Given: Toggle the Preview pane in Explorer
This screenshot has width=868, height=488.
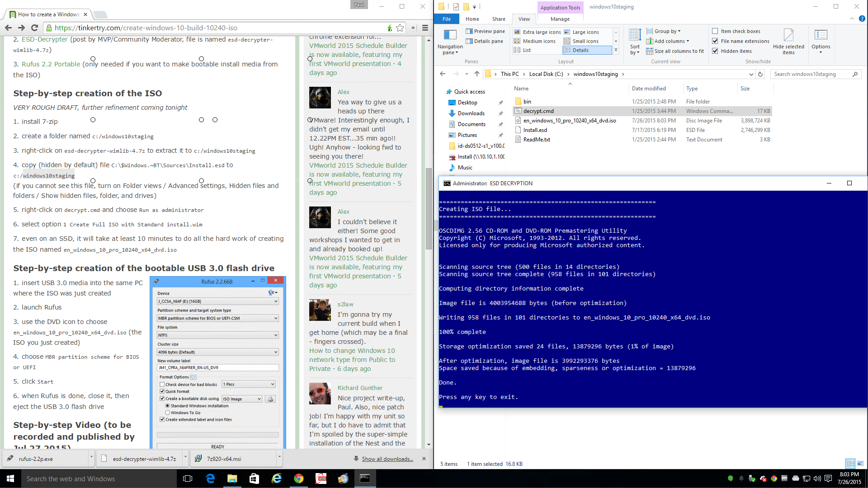Looking at the screenshot, I should [485, 31].
